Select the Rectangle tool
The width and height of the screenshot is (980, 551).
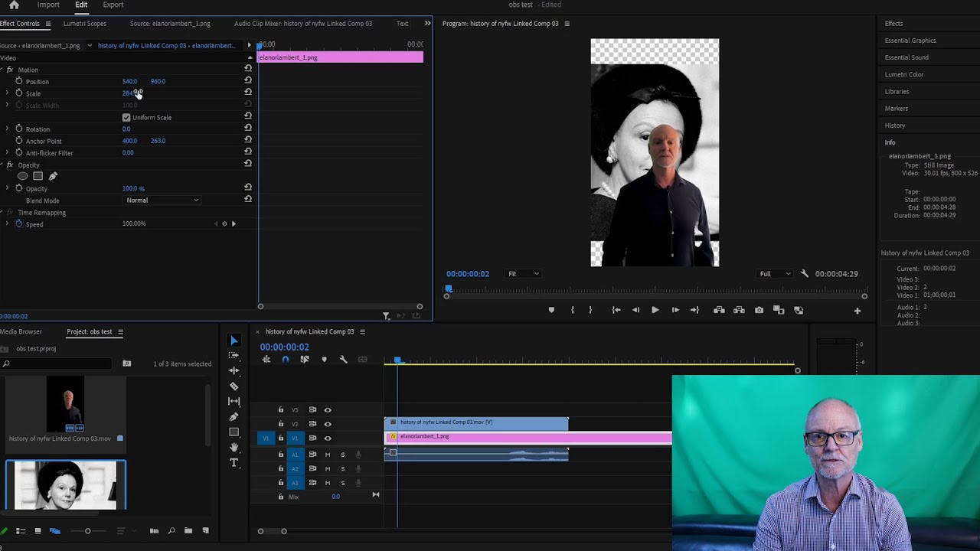(x=234, y=432)
